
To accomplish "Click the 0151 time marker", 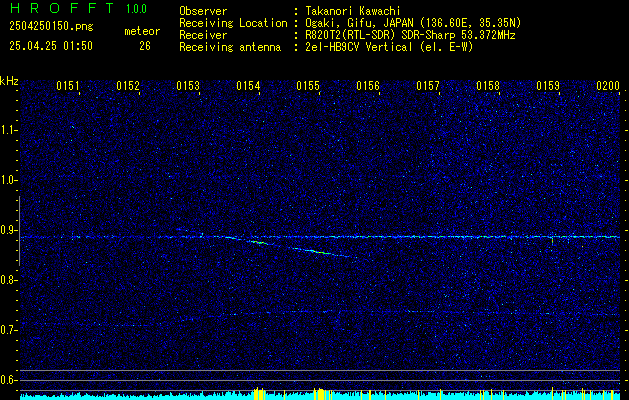I will 68,86.
